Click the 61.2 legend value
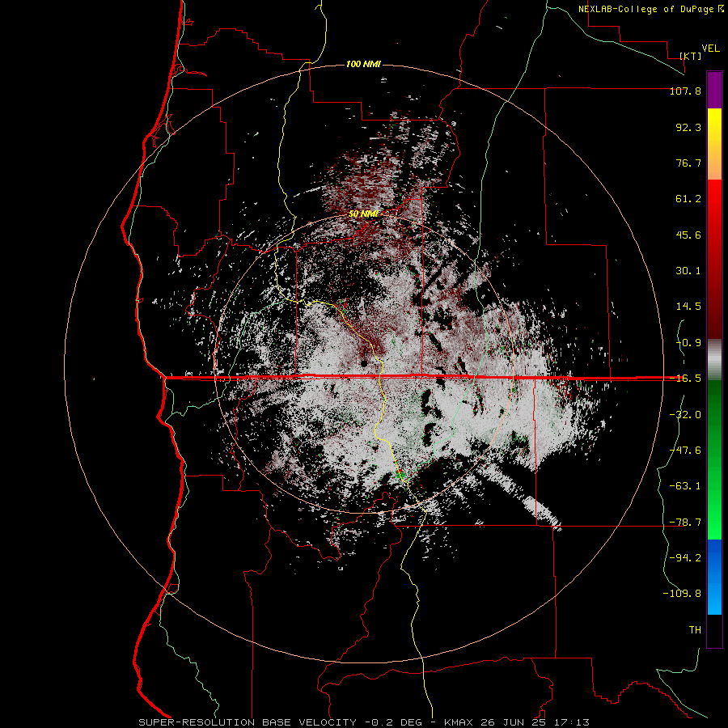 (688, 199)
